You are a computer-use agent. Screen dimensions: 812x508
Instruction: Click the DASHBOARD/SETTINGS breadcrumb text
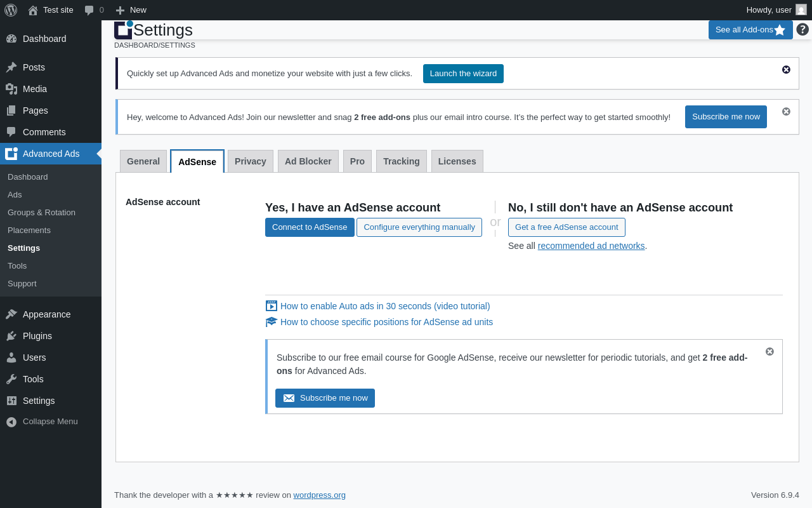point(155,45)
